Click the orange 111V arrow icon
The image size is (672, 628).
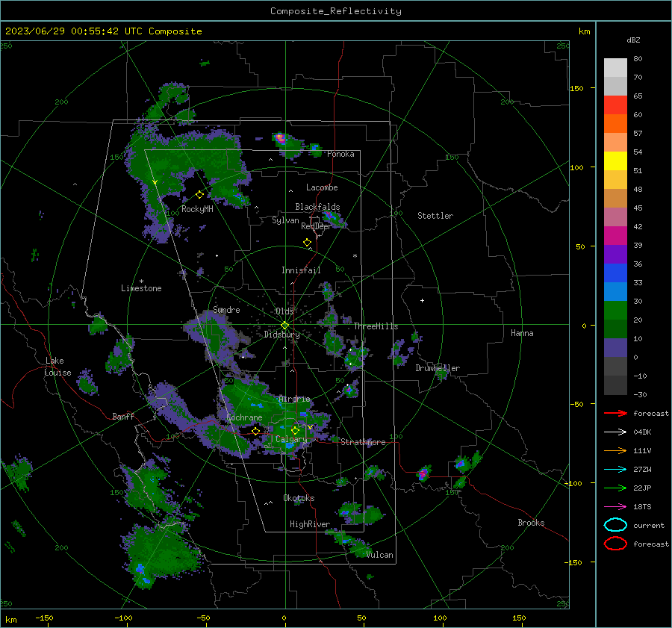coord(615,450)
